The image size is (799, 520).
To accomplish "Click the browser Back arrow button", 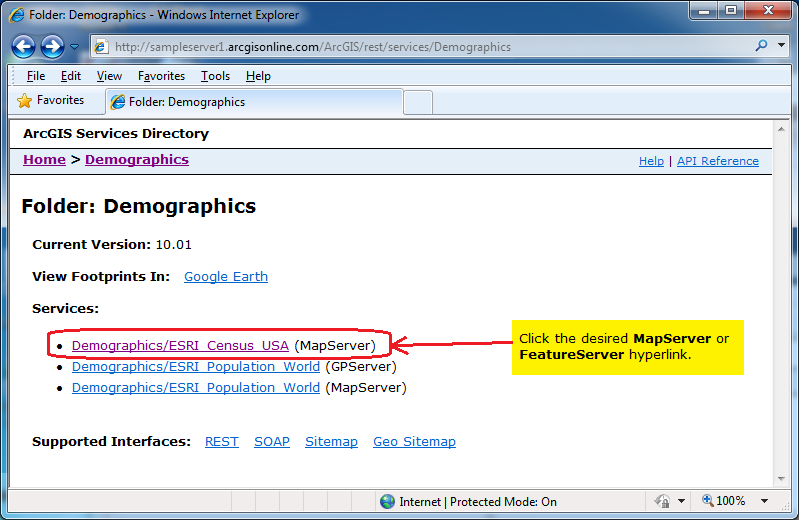I will tap(23, 46).
